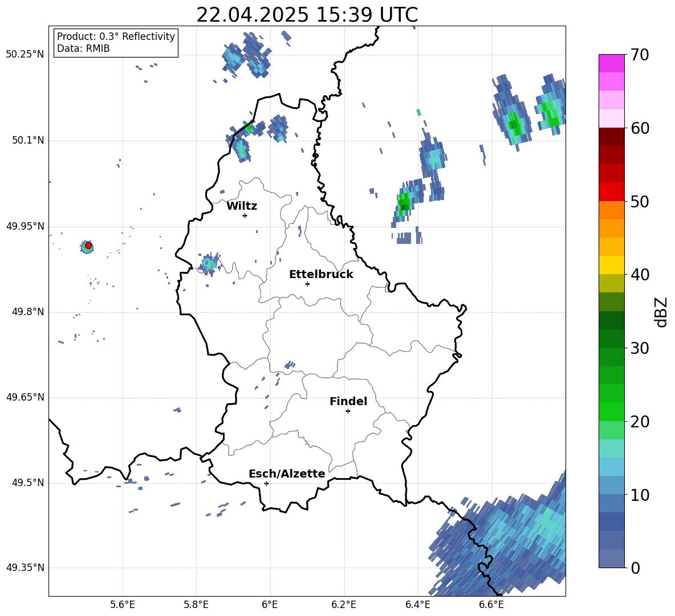The width and height of the screenshot is (675, 616).
Task: Click the 5.8°E longitude tick label
Action: [x=196, y=605]
